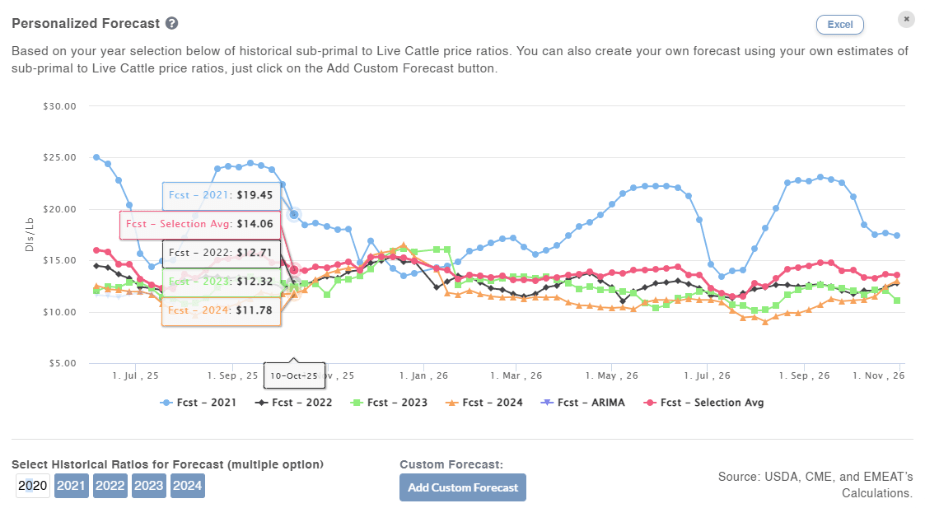This screenshot has width=925, height=508.
Task: Toggle Fcst - 2024 legend entry
Action: pyautogui.click(x=487, y=402)
